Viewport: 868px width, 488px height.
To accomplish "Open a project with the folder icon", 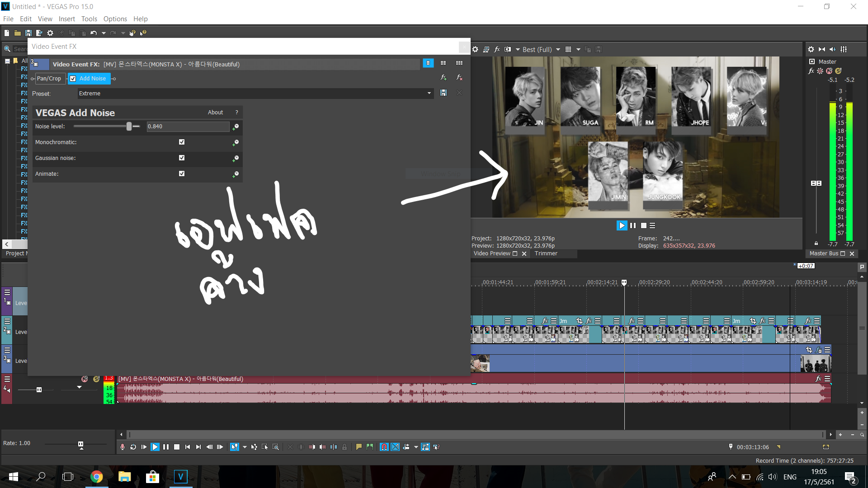I will click(x=17, y=33).
